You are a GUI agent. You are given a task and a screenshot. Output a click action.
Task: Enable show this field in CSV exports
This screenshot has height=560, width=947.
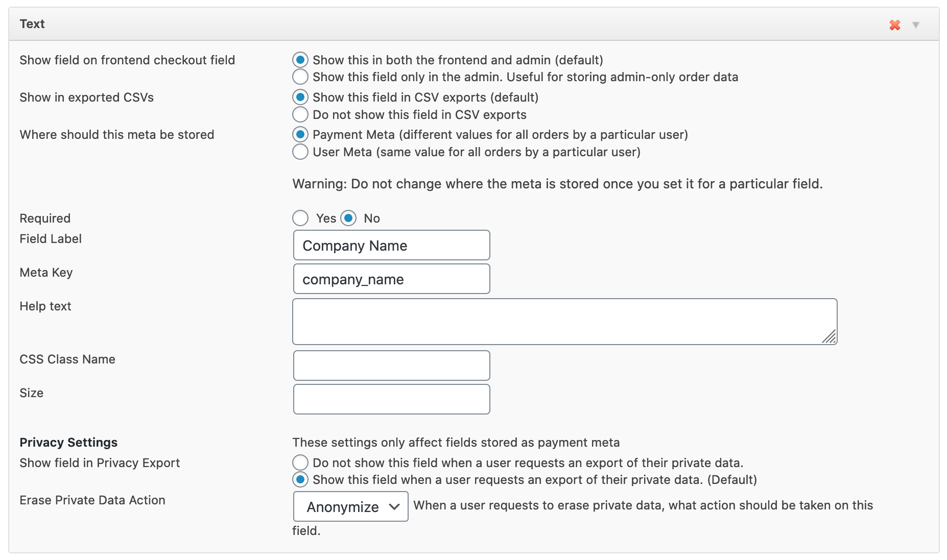[x=300, y=97]
